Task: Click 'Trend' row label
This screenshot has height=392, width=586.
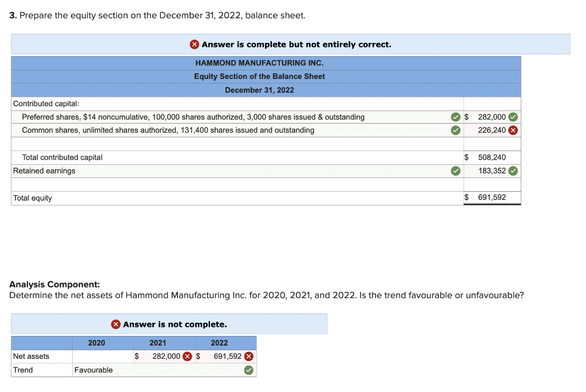Action: (23, 370)
